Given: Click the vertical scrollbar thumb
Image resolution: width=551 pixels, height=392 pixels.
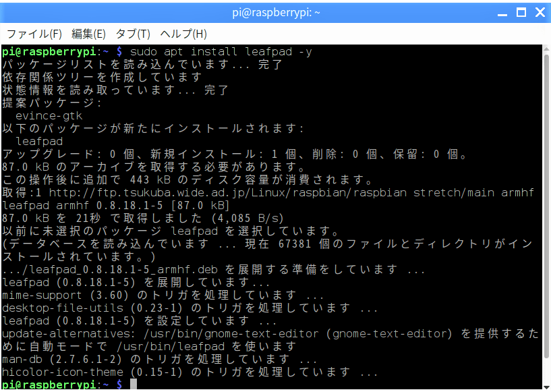Looking at the screenshot, I should (546, 206).
